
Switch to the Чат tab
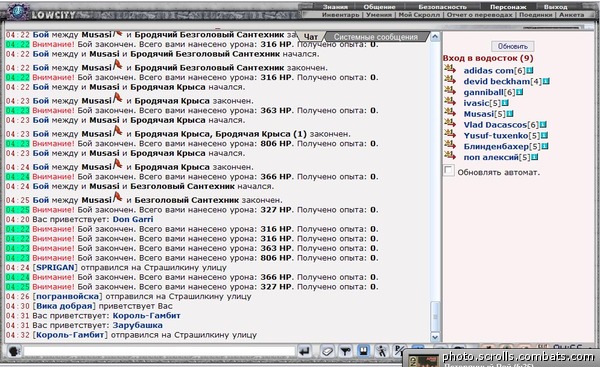point(311,37)
